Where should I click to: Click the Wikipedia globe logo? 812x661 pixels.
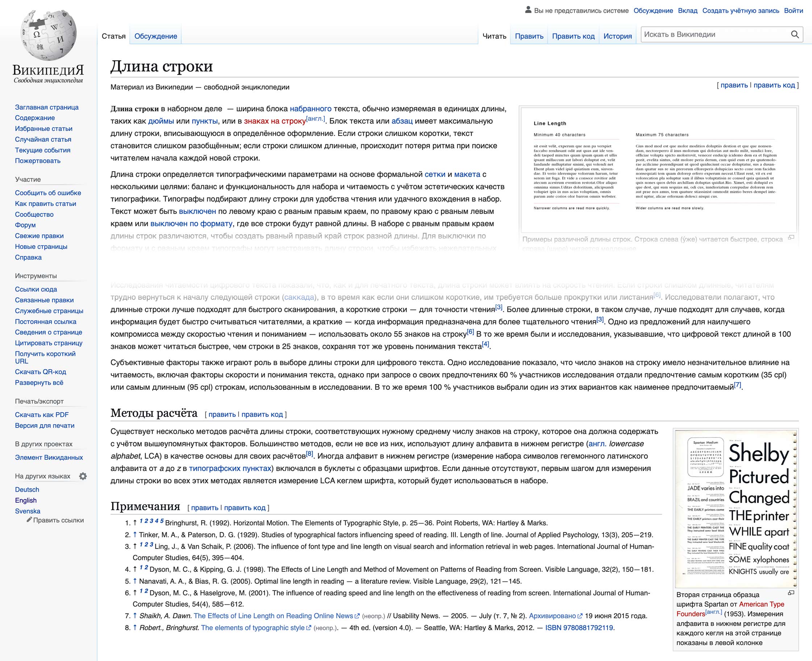pyautogui.click(x=48, y=35)
